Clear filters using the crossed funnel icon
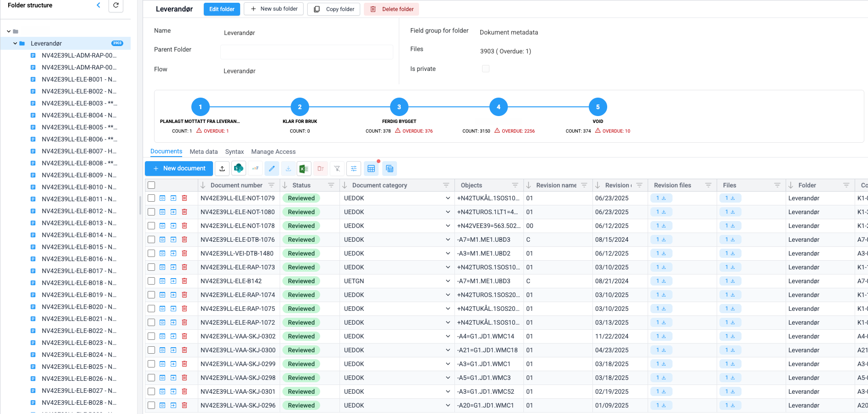The image size is (868, 414). pos(337,169)
